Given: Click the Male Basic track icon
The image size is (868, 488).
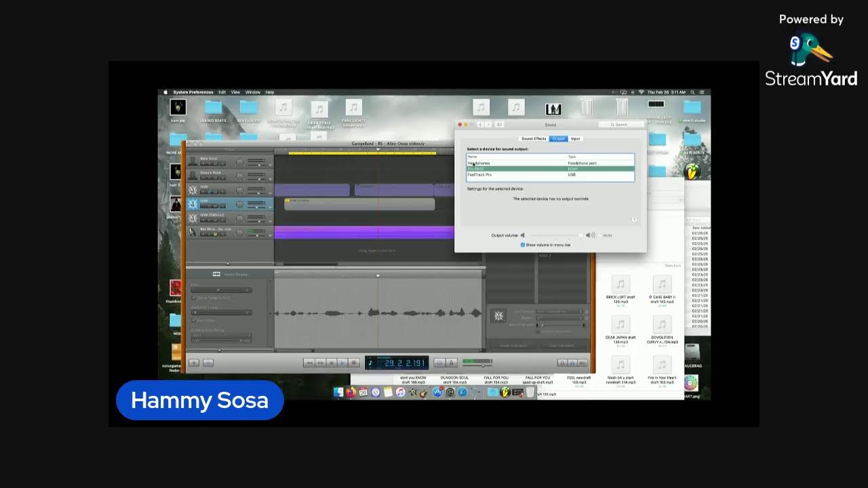Looking at the screenshot, I should coord(193,161).
